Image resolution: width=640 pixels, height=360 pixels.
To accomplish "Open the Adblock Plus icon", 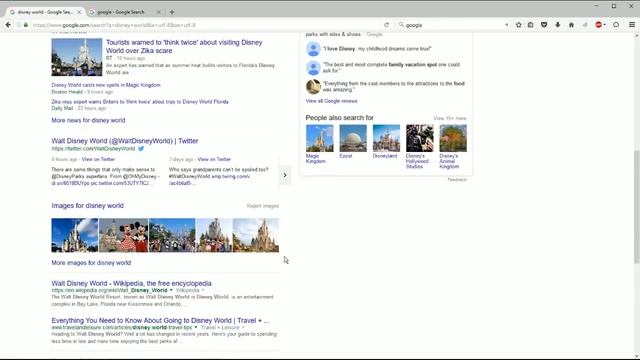I will pyautogui.click(x=598, y=25).
